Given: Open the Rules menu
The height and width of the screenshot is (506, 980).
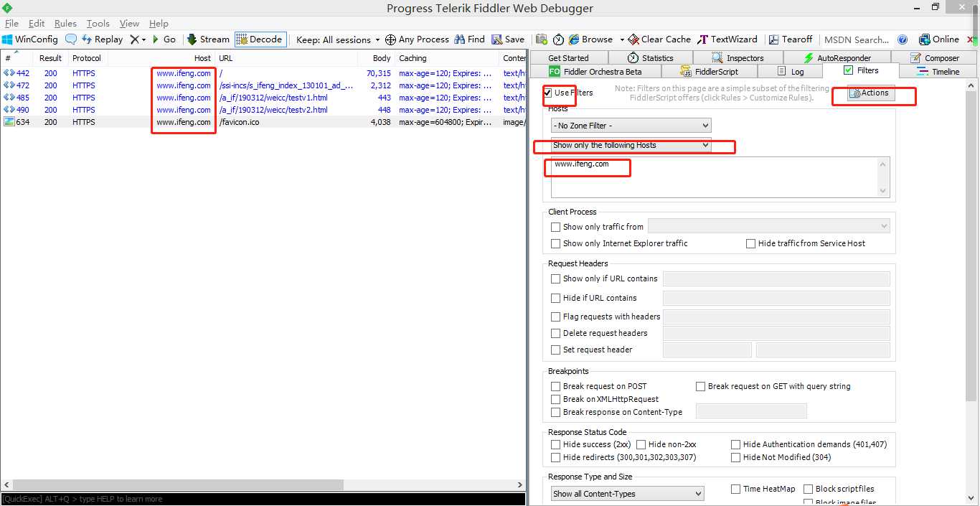Looking at the screenshot, I should (65, 24).
